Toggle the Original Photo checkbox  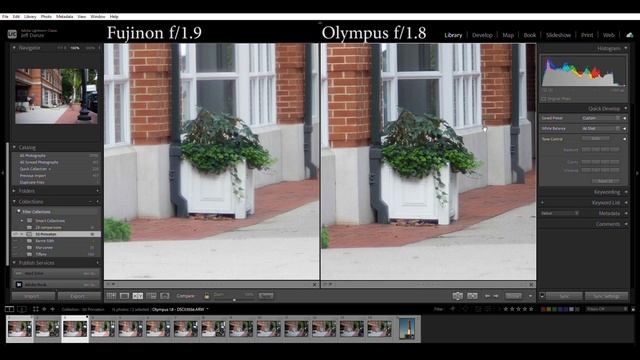543,99
